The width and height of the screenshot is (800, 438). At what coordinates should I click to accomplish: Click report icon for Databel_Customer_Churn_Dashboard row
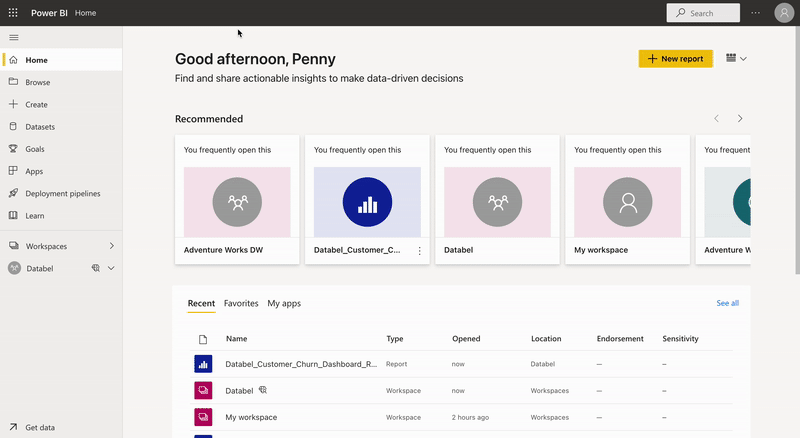203,364
